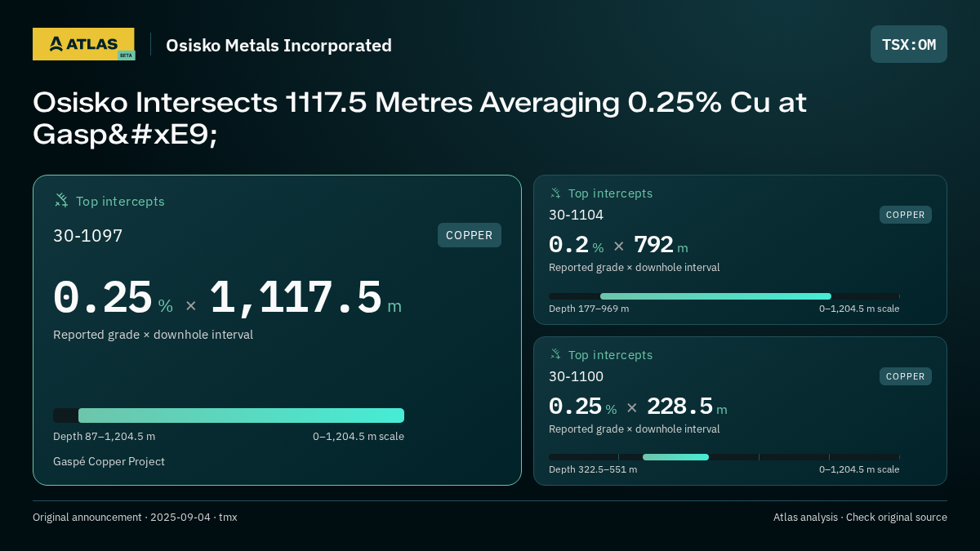Image resolution: width=980 pixels, height=551 pixels.
Task: Click the BETA label on the Atlas logo
Action: 126,56
